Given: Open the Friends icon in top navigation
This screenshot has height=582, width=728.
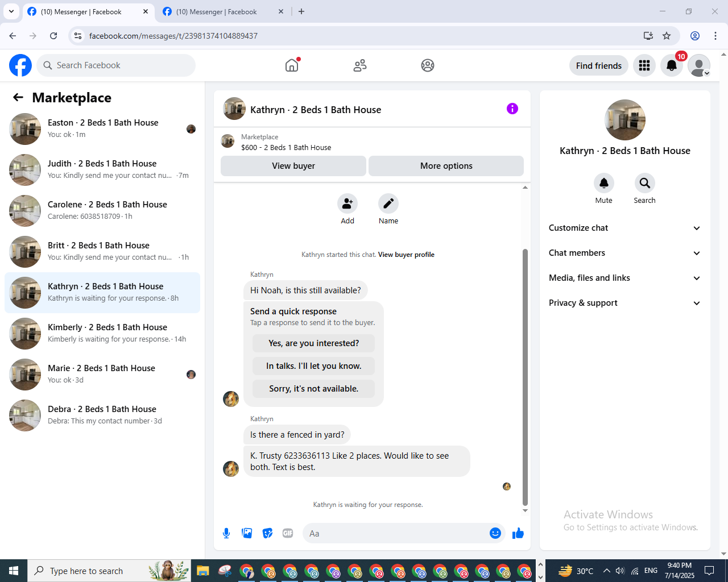Looking at the screenshot, I should [x=360, y=65].
